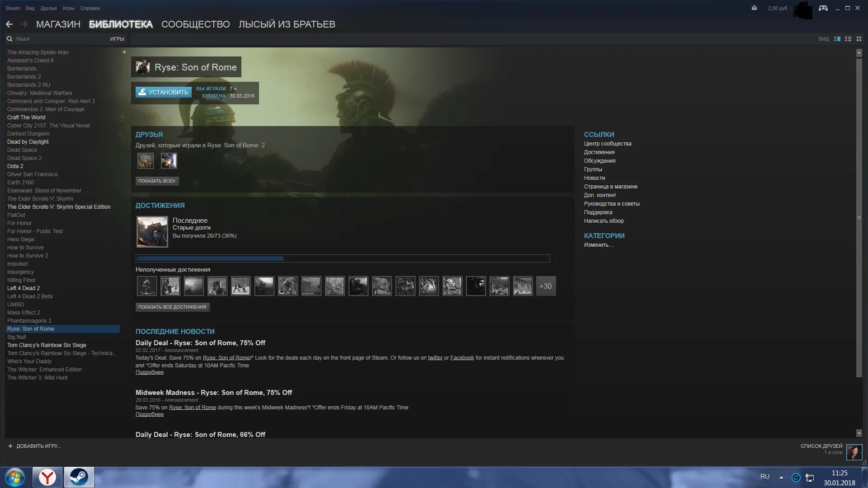Open friends list avatar at bottom right

pyautogui.click(x=854, y=452)
